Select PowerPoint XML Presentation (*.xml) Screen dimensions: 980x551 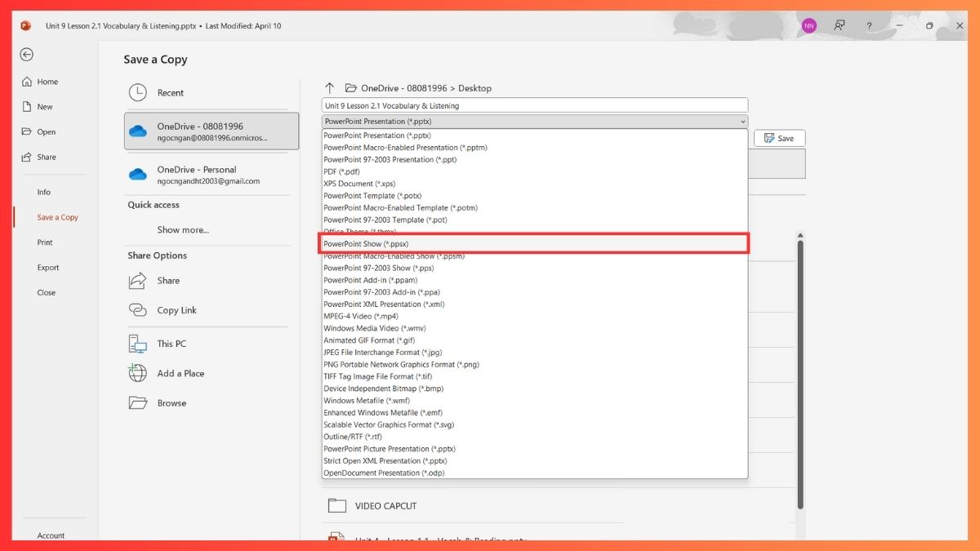point(535,304)
